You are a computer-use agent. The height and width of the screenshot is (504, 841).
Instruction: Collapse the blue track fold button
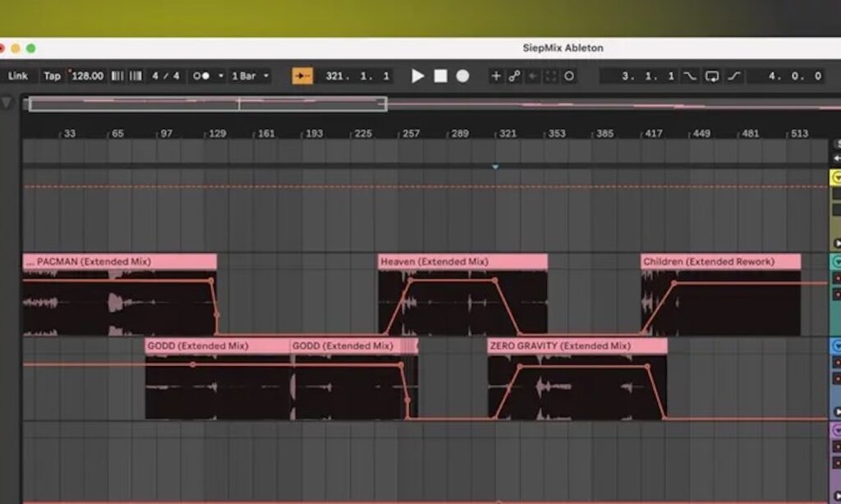pyautogui.click(x=835, y=346)
